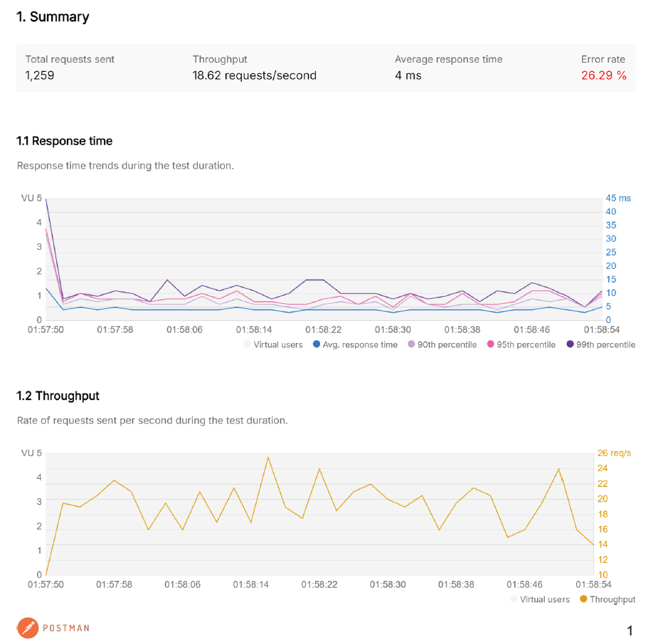This screenshot has width=656, height=644.
Task: Toggle 90th percentile legend entry
Action: point(443,344)
